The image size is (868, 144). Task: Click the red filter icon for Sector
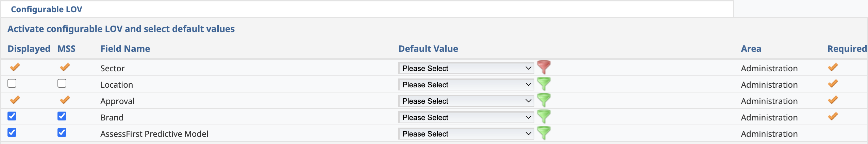click(x=544, y=67)
